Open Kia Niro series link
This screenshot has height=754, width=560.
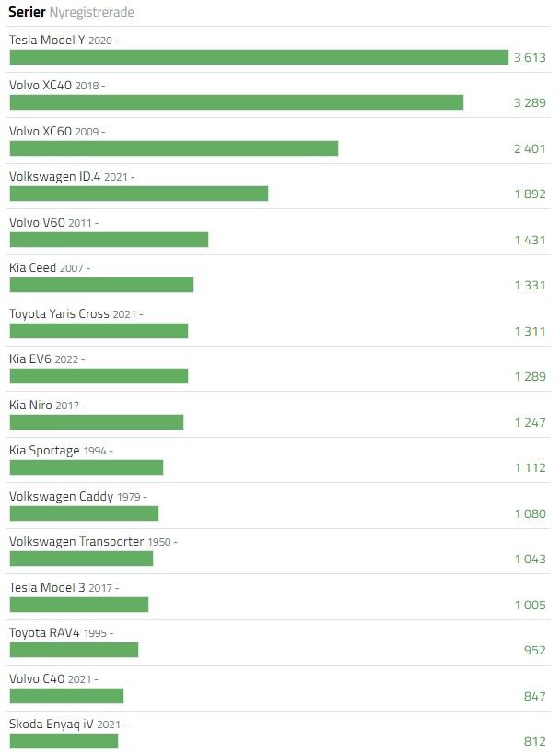click(30, 405)
